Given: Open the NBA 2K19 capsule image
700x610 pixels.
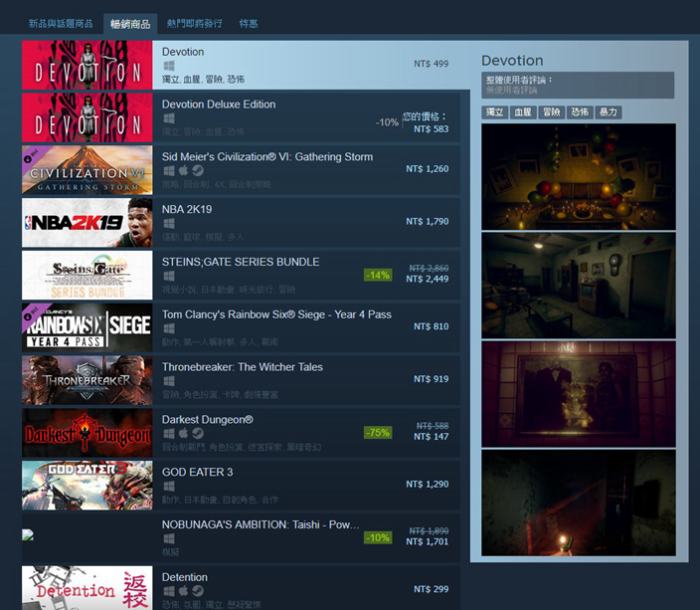Looking at the screenshot, I should tap(87, 223).
